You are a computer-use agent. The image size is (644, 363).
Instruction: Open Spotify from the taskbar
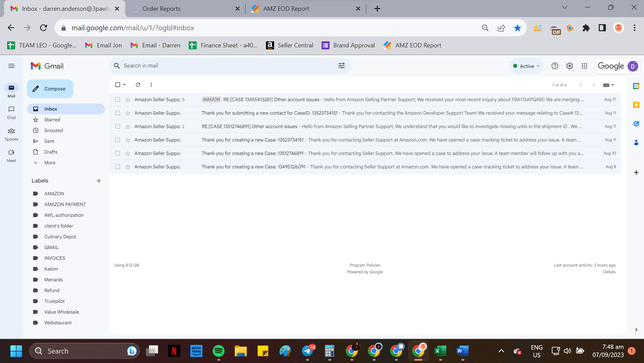[219, 351]
